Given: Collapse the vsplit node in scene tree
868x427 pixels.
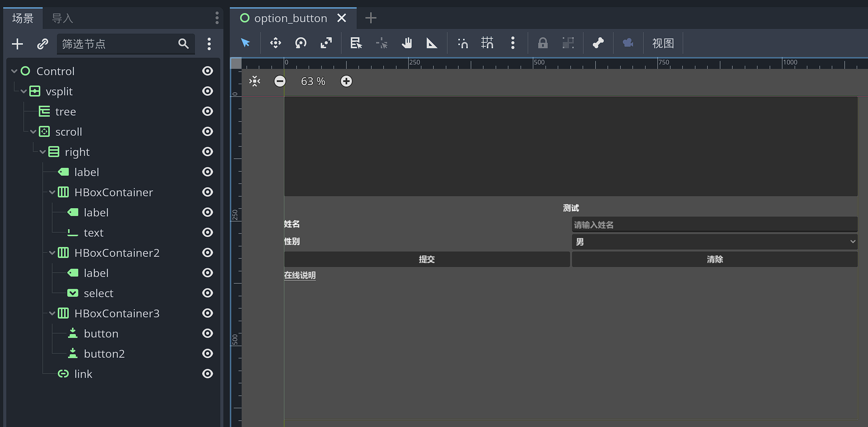Looking at the screenshot, I should click(23, 91).
